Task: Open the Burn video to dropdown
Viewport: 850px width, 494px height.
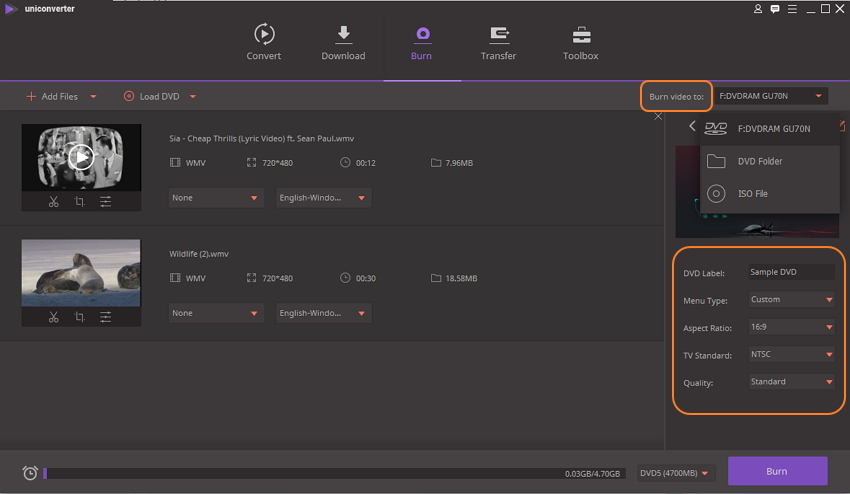Action: (x=771, y=96)
